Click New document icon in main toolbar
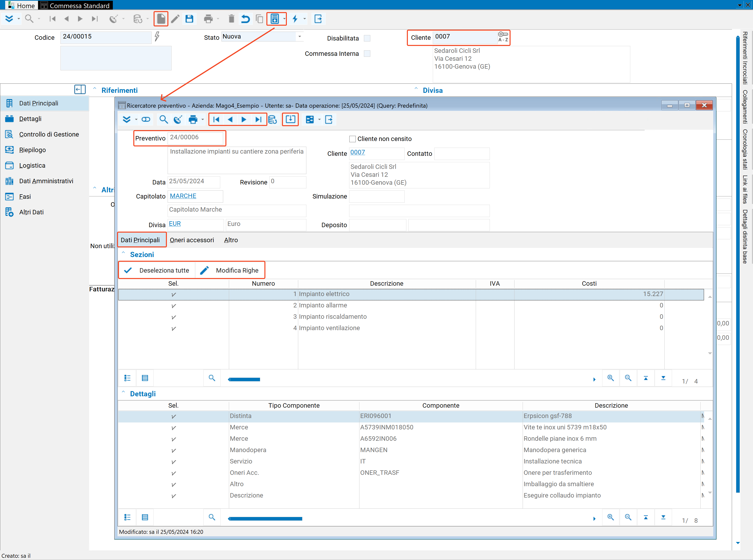Image resolution: width=753 pixels, height=560 pixels. [x=161, y=19]
